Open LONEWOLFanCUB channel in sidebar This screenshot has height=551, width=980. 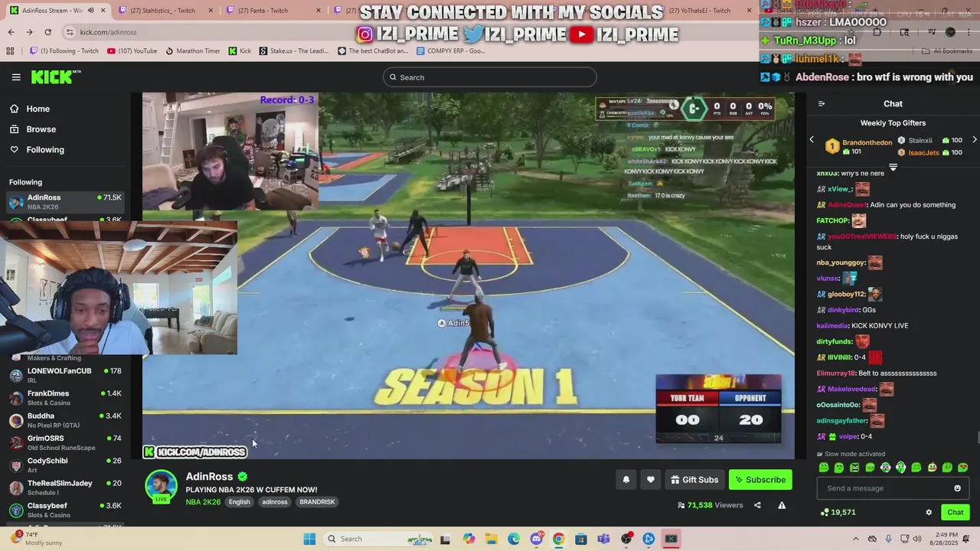click(65, 376)
